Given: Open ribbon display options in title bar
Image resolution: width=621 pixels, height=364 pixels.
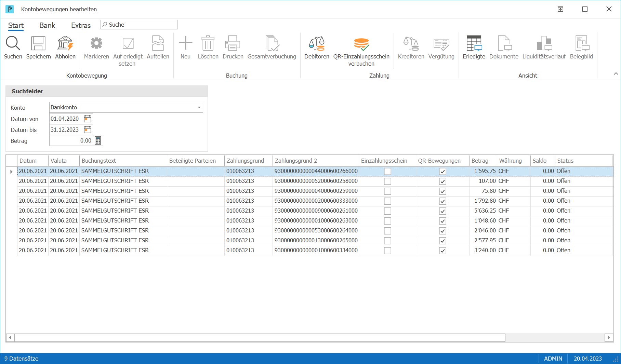Looking at the screenshot, I should point(560,9).
